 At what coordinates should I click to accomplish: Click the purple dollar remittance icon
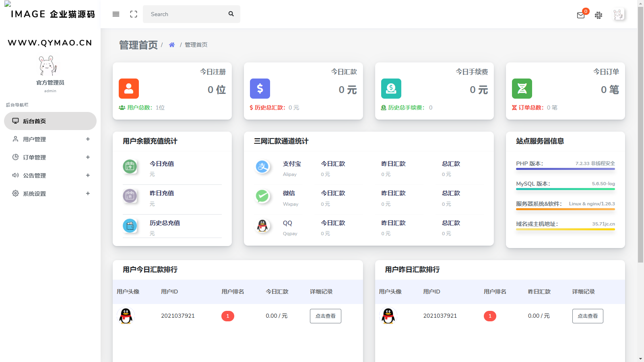point(260,89)
